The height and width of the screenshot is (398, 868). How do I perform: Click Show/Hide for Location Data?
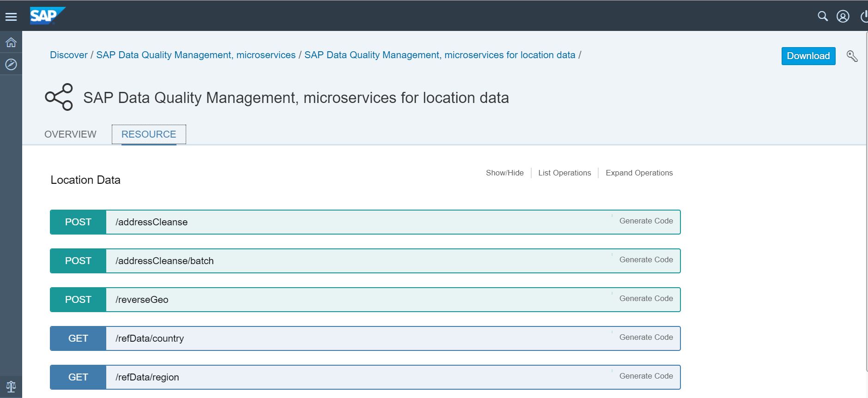(504, 173)
